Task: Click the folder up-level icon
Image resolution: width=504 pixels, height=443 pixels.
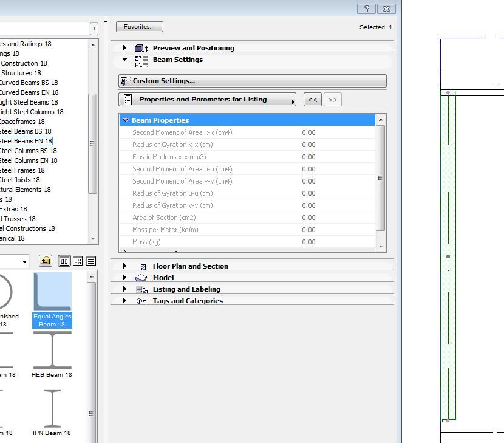Action: pos(46,261)
